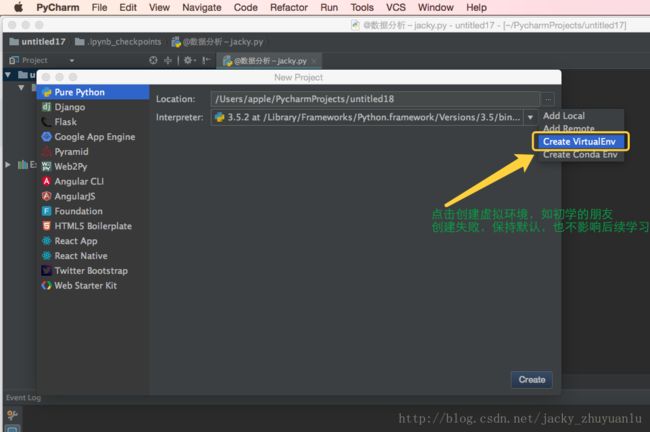Image resolution: width=650 pixels, height=432 pixels.
Task: Collapse the untitled17 project tree root
Action: [x=8, y=75]
